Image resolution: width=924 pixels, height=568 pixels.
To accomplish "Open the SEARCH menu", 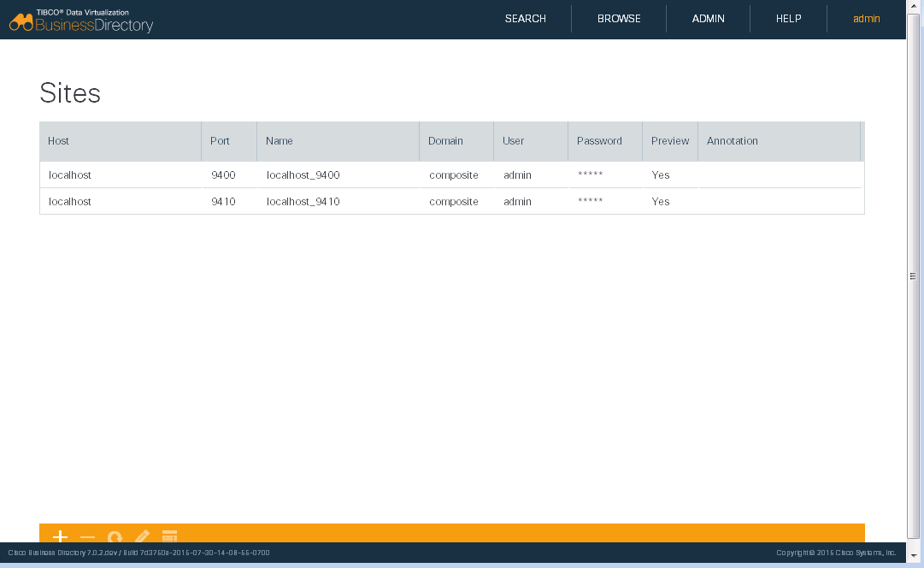I will [x=525, y=19].
